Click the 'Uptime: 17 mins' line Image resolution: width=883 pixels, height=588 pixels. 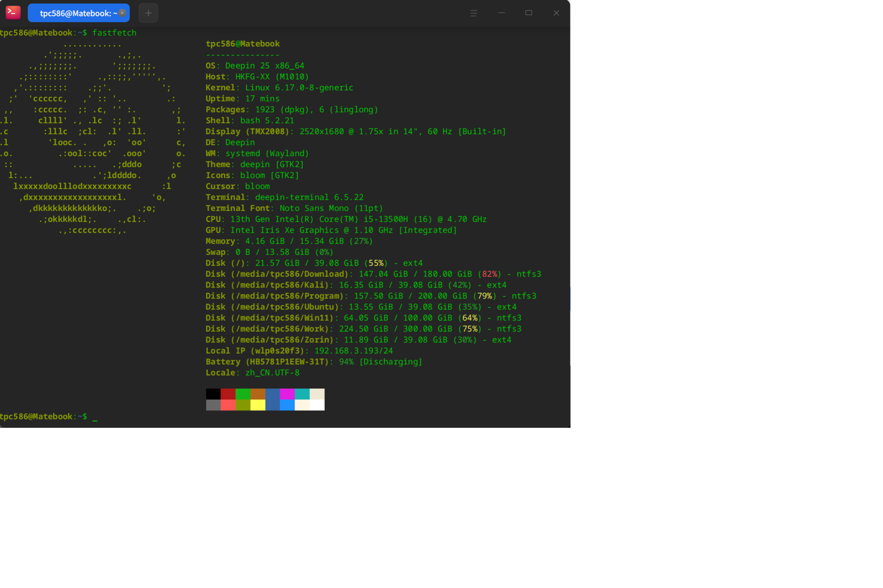243,99
